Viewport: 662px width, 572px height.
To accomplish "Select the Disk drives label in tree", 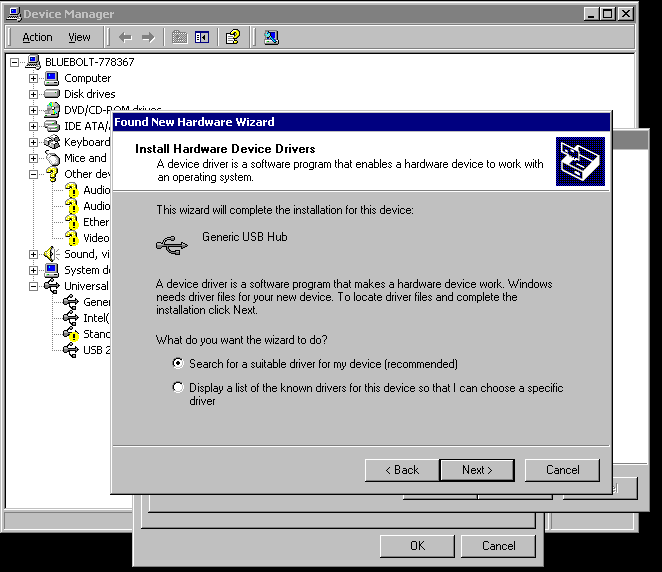I will pyautogui.click(x=90, y=94).
